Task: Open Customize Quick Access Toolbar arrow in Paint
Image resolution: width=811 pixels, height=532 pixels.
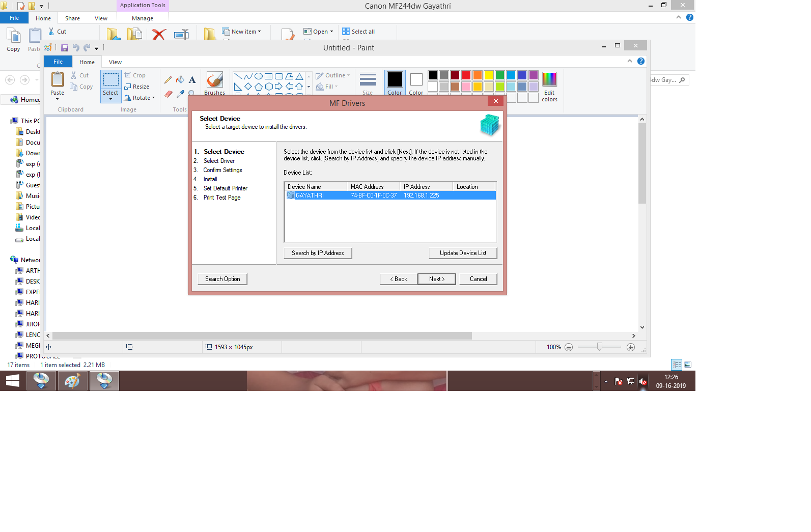Action: [x=96, y=48]
